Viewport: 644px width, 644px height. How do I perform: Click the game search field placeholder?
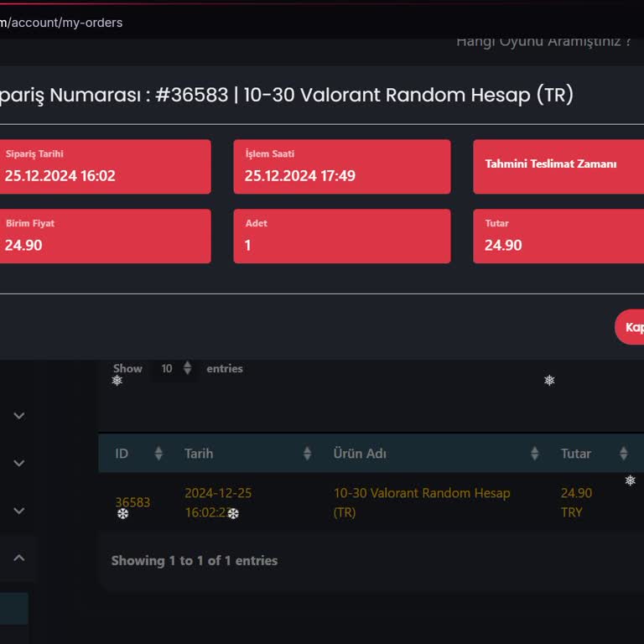coord(543,41)
